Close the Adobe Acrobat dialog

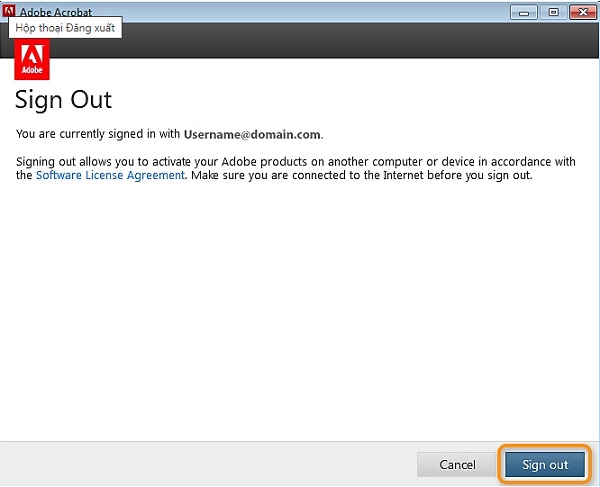coord(583,13)
